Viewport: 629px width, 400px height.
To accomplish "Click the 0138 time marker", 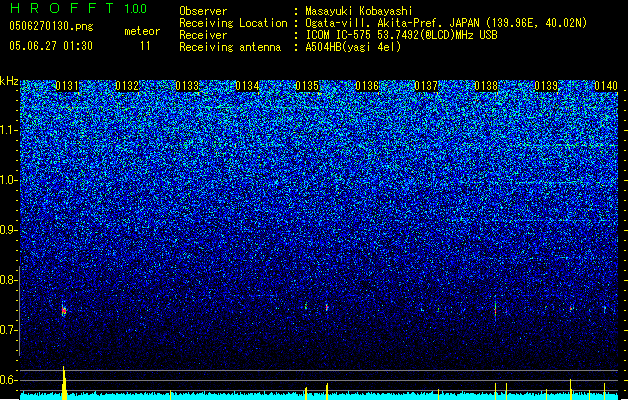I will click(486, 86).
